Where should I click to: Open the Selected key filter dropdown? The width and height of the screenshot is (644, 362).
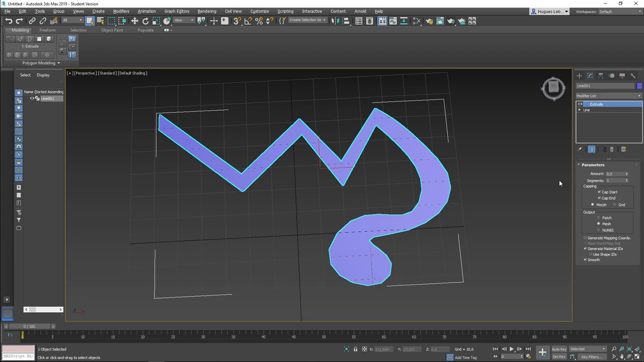pyautogui.click(x=588, y=349)
